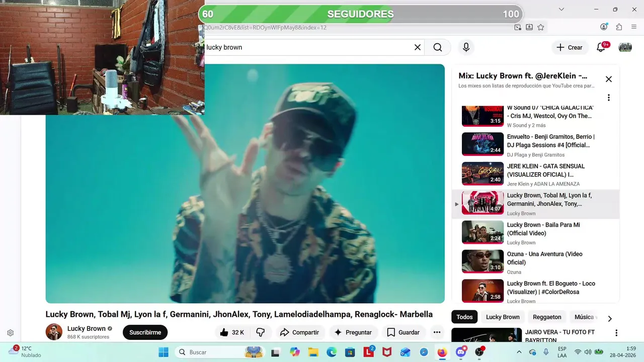
Task: Open the YouTube account avatar menu
Action: 625,47
